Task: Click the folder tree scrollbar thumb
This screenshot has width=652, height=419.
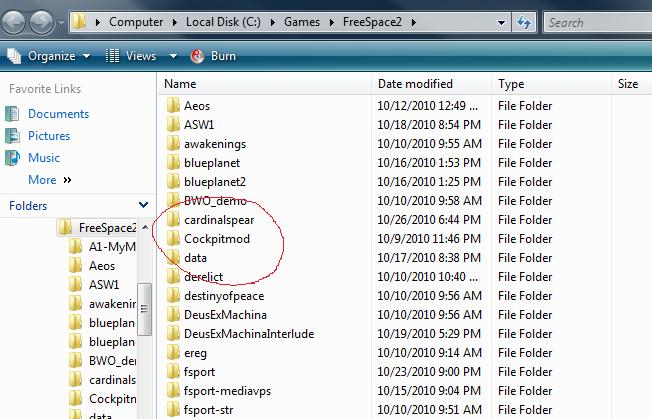Action: coord(144,309)
